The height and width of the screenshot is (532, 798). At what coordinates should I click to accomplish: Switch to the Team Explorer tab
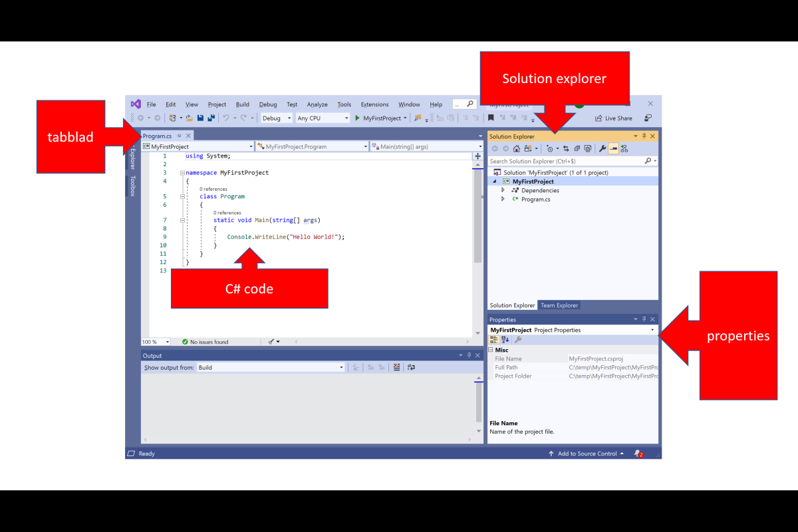[x=559, y=305]
